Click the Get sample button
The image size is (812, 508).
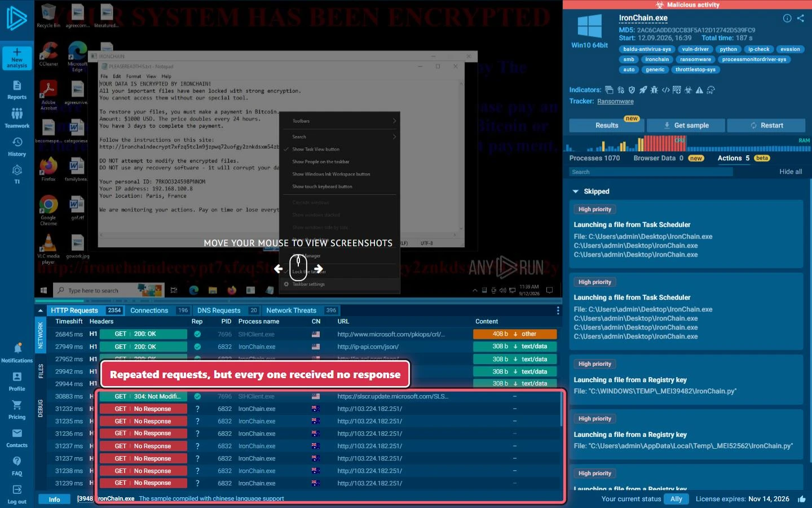click(x=686, y=125)
